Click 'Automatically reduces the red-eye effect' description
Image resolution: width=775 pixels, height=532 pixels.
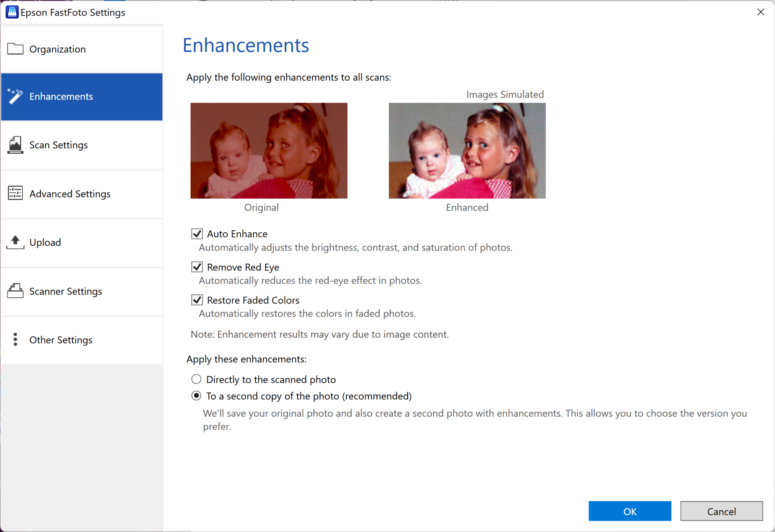tap(310, 280)
